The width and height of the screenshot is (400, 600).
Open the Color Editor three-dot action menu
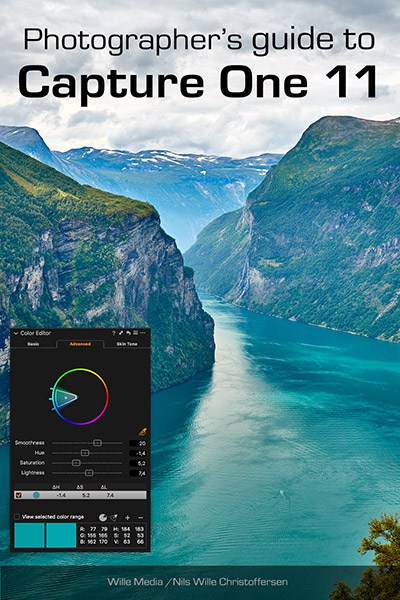(142, 333)
